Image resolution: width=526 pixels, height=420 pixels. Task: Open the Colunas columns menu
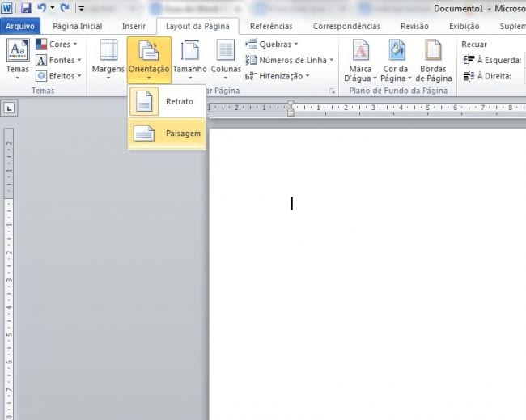click(226, 60)
